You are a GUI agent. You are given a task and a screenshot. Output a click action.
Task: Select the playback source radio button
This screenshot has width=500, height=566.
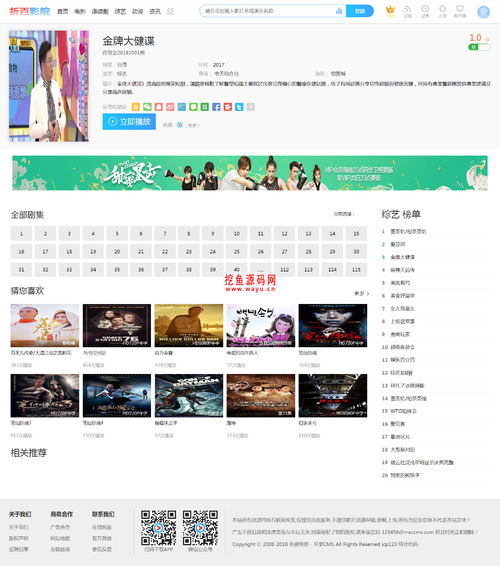pyautogui.click(x=179, y=125)
